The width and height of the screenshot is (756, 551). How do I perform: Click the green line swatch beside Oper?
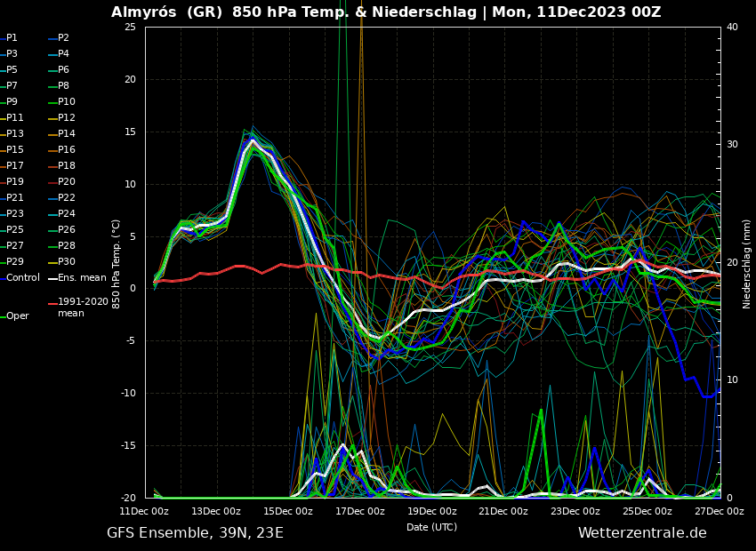point(3,316)
